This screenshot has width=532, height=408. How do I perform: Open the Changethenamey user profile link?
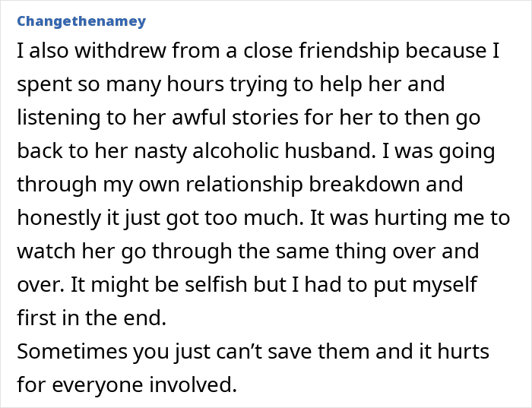[x=81, y=21]
